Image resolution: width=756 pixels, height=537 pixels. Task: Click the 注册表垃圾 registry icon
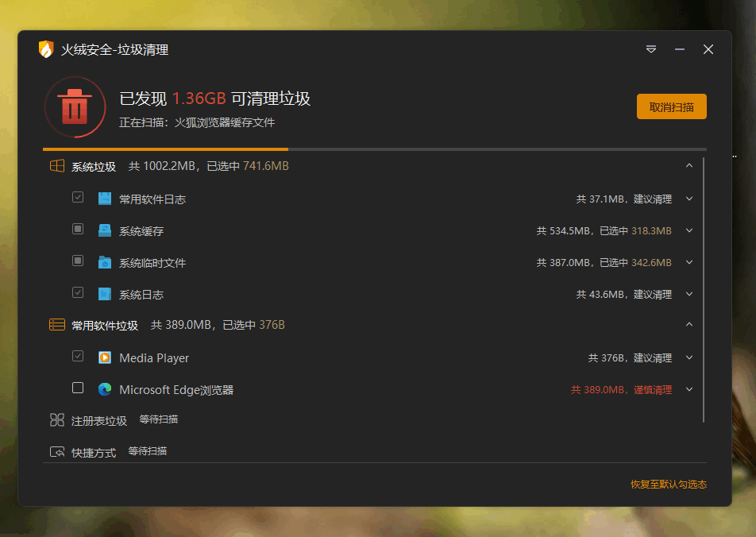pyautogui.click(x=57, y=420)
